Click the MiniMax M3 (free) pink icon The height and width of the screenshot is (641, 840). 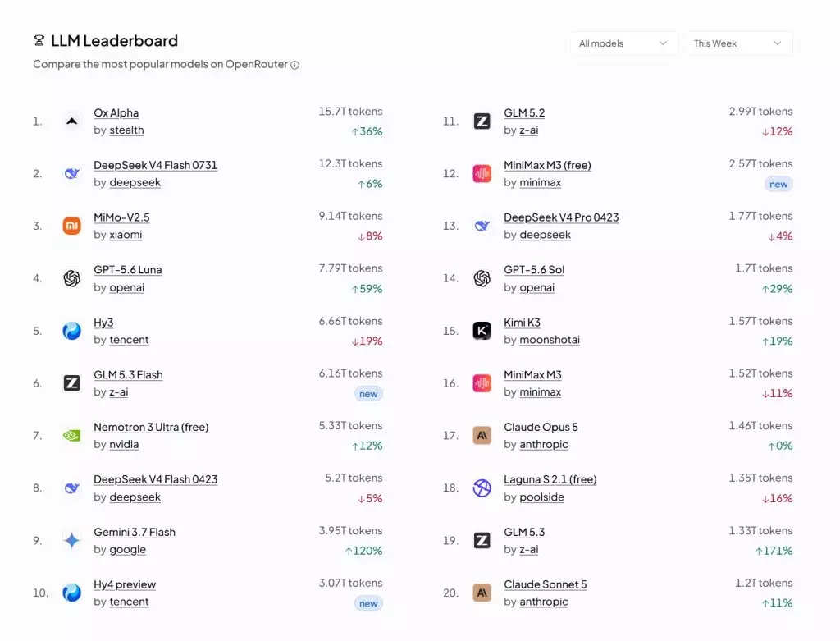tap(482, 174)
